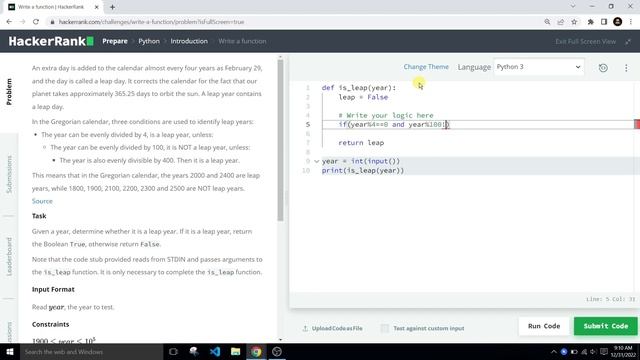Click Exit Full Screen View
The height and width of the screenshot is (360, 640).
585,42
